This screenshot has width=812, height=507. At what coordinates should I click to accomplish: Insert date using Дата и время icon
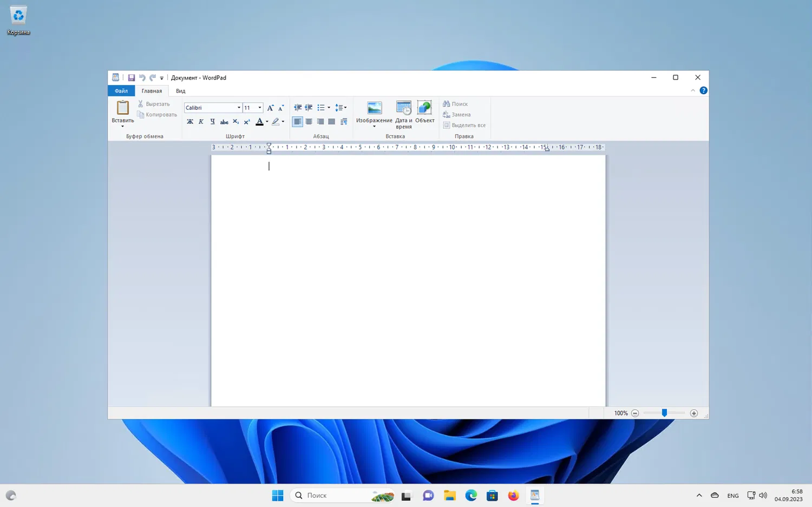coord(403,108)
